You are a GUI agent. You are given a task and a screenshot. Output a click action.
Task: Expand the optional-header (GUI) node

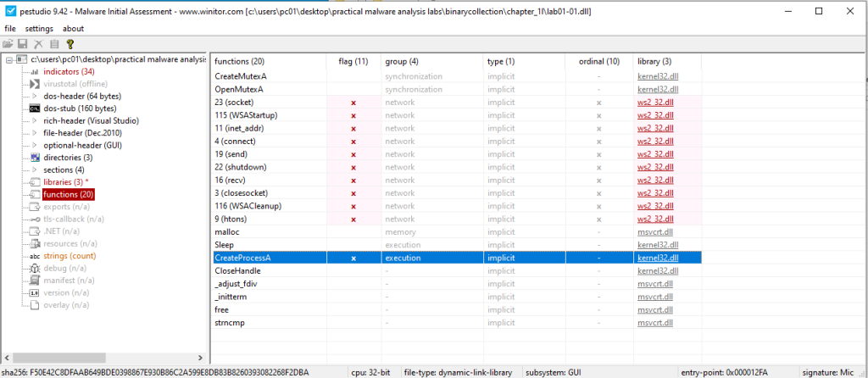click(x=34, y=145)
